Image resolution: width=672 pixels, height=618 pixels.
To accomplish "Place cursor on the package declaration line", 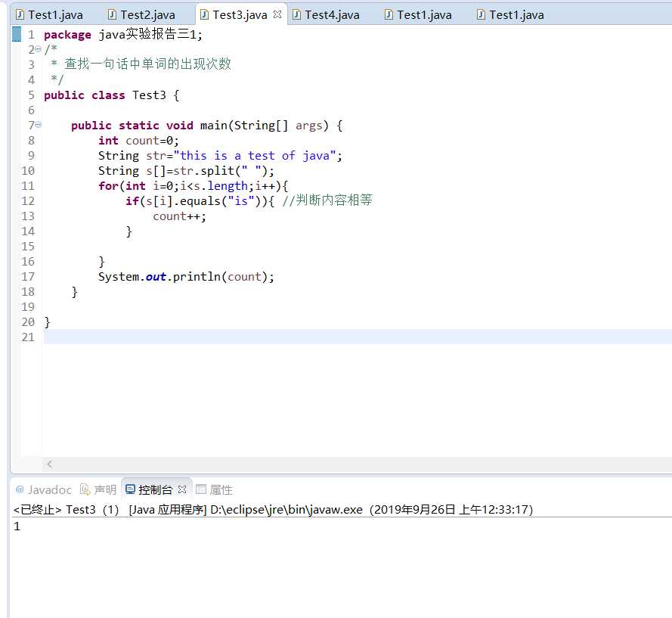I will tap(122, 34).
